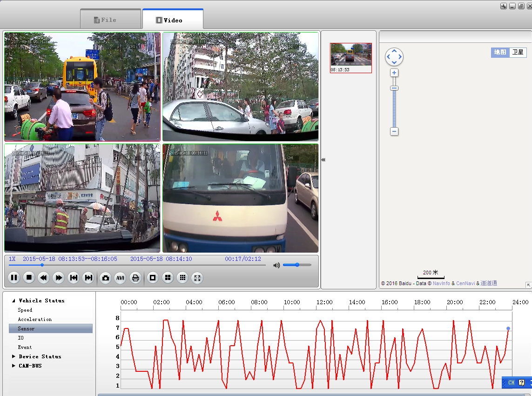Image resolution: width=532 pixels, height=396 pixels.
Task: Click the fast forward button
Action: click(x=59, y=278)
